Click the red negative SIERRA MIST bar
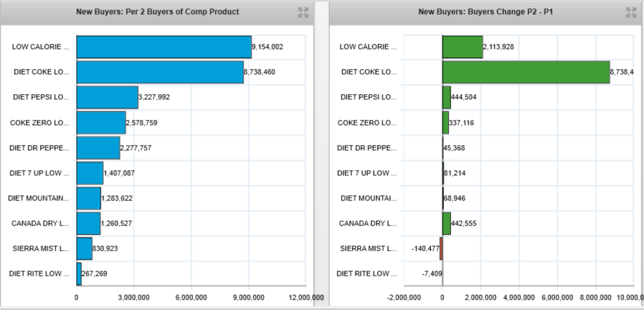The image size is (644, 310). pos(441,248)
